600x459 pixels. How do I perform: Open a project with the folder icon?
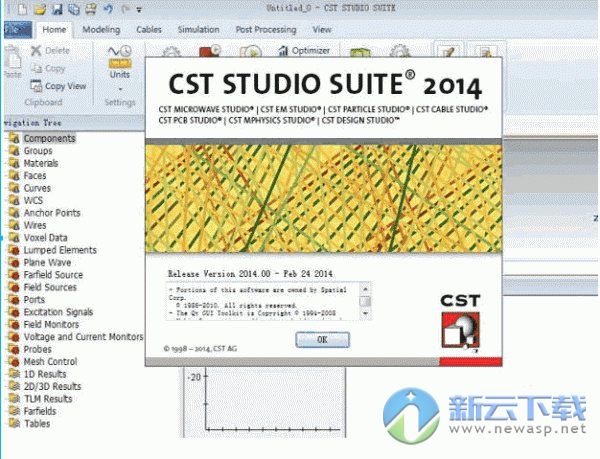[x=40, y=9]
